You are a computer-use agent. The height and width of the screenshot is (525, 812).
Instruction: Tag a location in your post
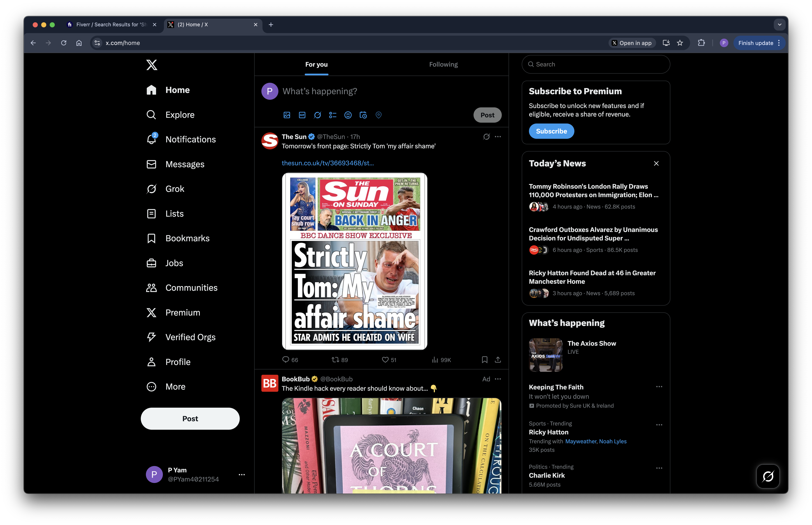tap(378, 115)
